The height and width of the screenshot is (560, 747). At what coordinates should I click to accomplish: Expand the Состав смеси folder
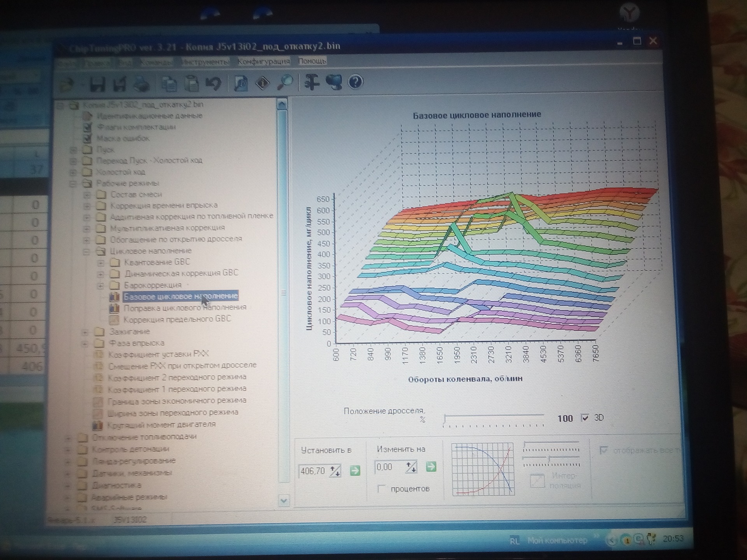pos(87,194)
